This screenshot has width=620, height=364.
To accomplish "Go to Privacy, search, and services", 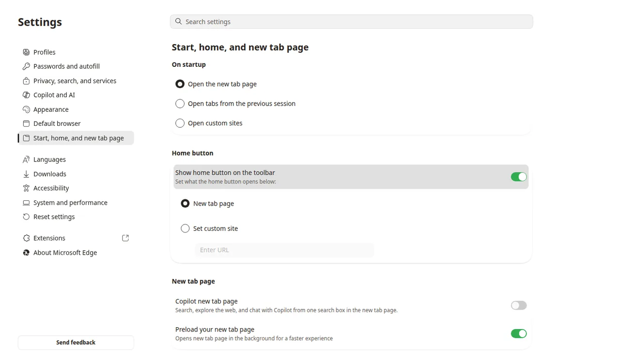I will coord(76,81).
